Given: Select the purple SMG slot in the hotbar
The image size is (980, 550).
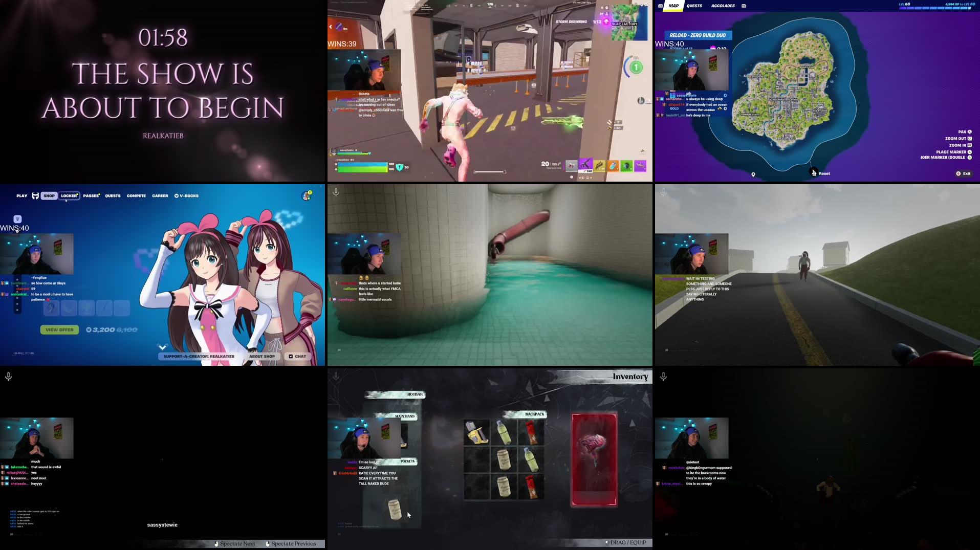Looking at the screenshot, I should tap(586, 164).
